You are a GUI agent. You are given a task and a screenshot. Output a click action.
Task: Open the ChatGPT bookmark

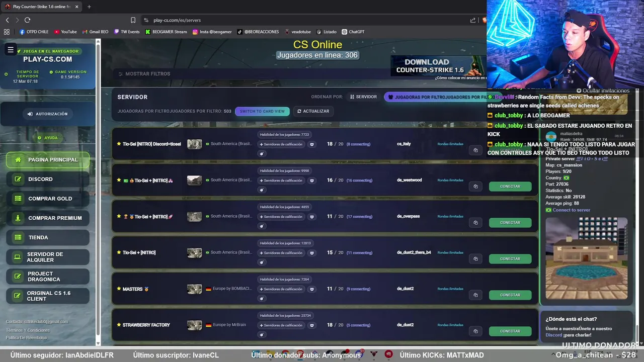click(x=353, y=32)
